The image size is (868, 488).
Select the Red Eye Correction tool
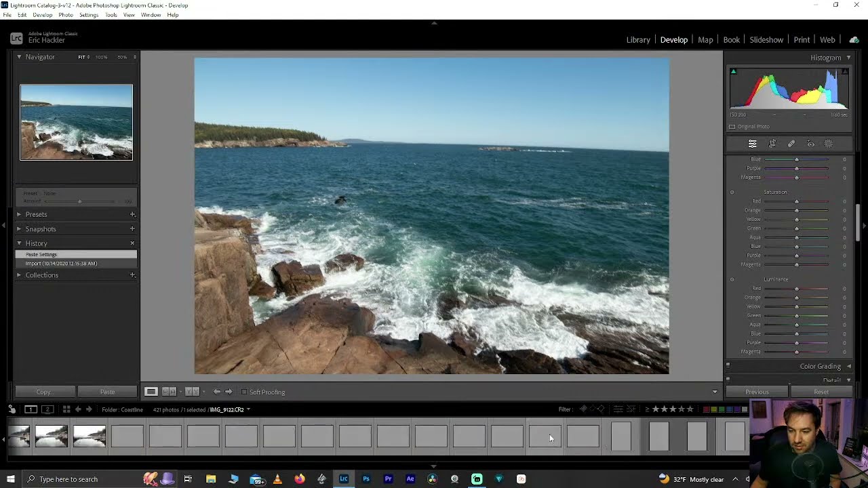pos(810,144)
